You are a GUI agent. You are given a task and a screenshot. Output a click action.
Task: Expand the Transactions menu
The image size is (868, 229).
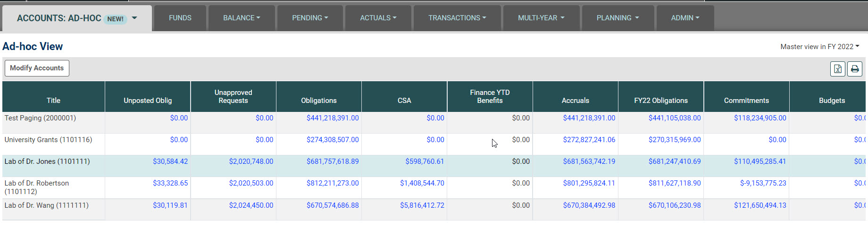click(457, 18)
